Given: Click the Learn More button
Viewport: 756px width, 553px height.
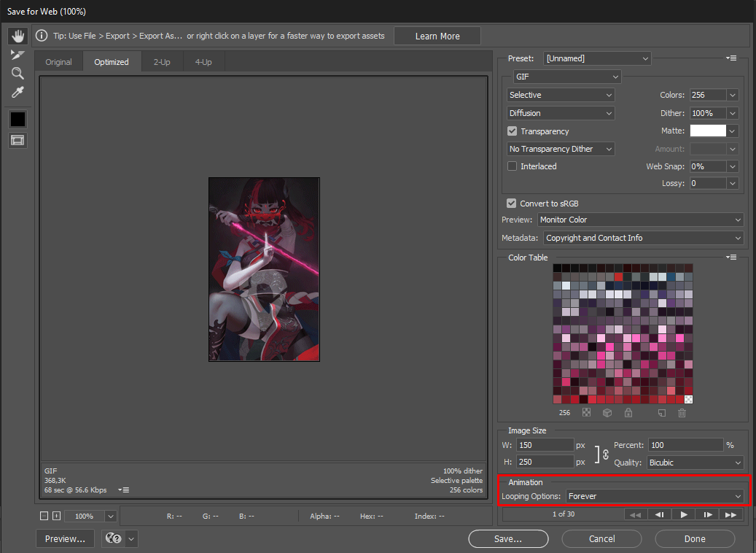Looking at the screenshot, I should 437,36.
